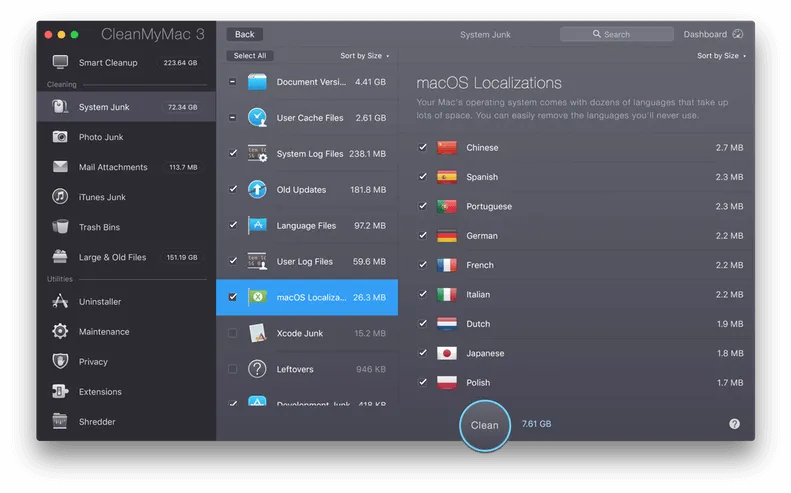This screenshot has width=791, height=493.
Task: Select Maintenance sidebar item
Action: [126, 332]
